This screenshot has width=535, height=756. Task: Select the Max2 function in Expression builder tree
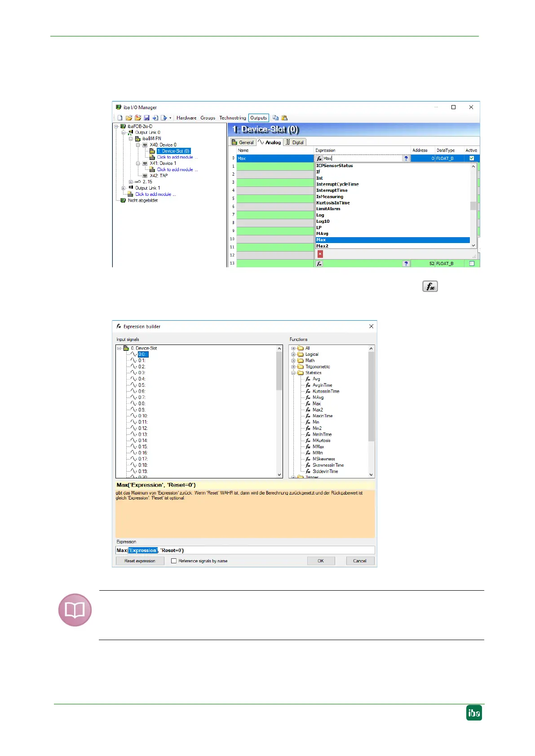click(x=317, y=410)
